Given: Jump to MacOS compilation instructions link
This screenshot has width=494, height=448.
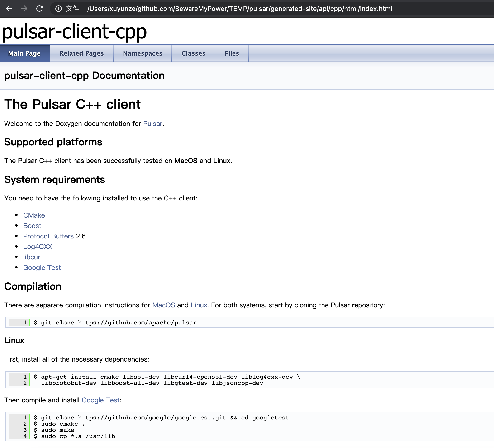Looking at the screenshot, I should [x=163, y=305].
